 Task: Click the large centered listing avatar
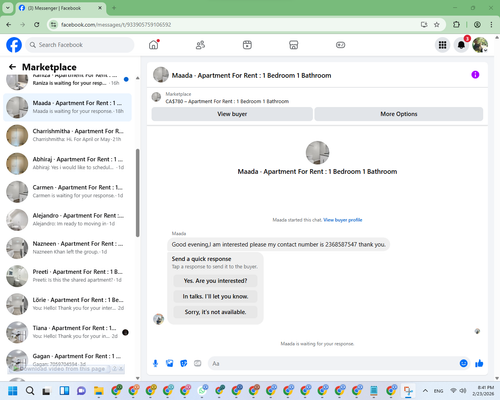pos(317,153)
